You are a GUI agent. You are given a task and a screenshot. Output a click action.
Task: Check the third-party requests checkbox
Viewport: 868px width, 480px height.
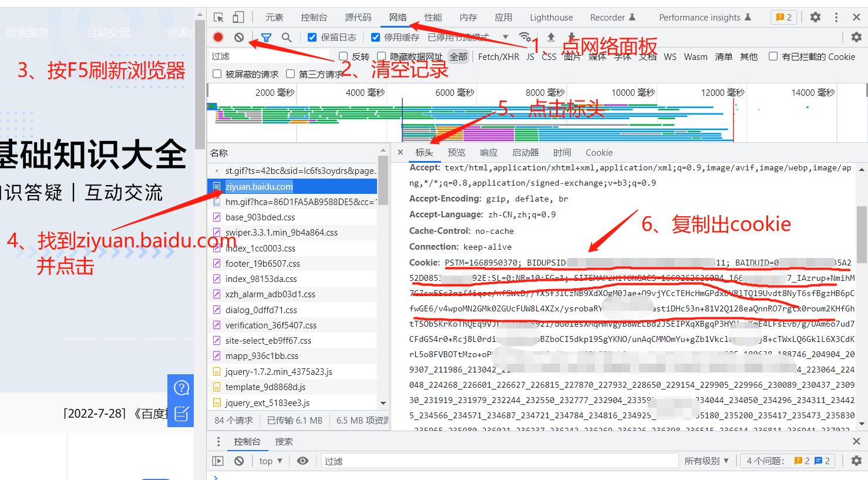click(x=291, y=74)
